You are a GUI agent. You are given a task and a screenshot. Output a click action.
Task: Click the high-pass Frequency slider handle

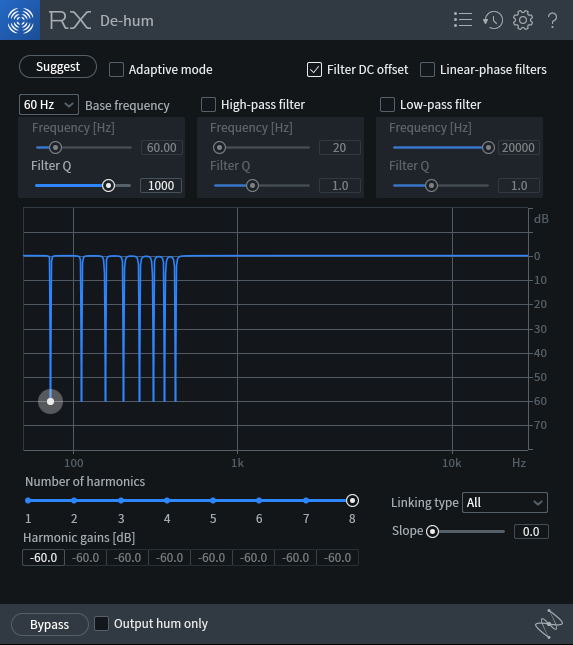coord(219,147)
